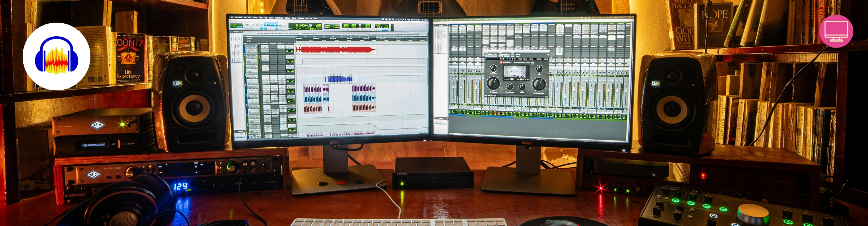This screenshot has height=226, width=868.
Task: Click the Brainworx logo in plugin window
Action: click(x=507, y=63)
